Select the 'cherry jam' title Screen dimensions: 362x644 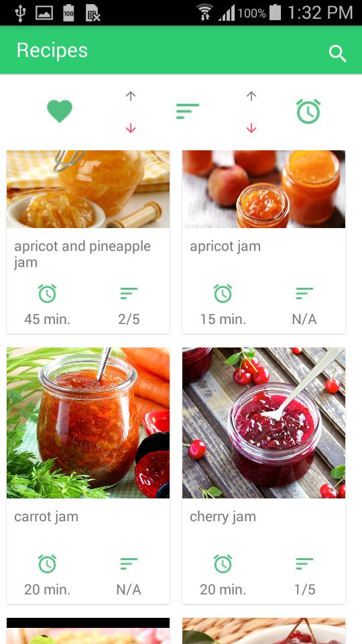click(x=223, y=517)
